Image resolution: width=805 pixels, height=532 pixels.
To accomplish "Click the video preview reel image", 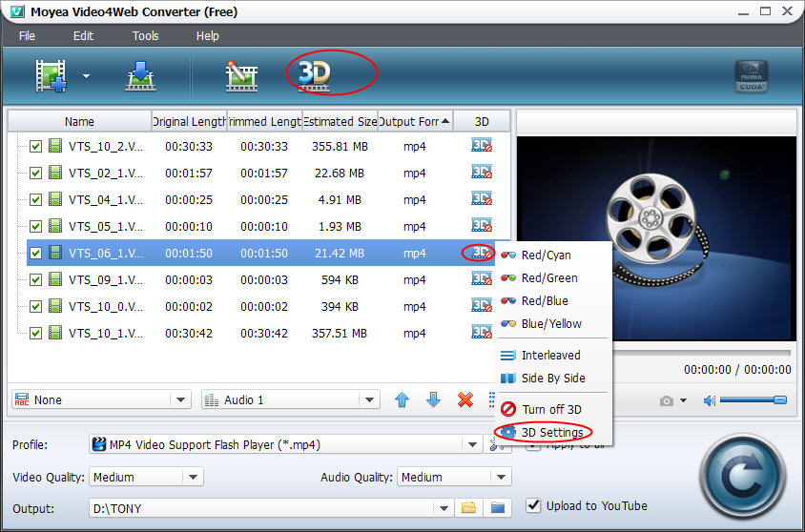I will [656, 238].
